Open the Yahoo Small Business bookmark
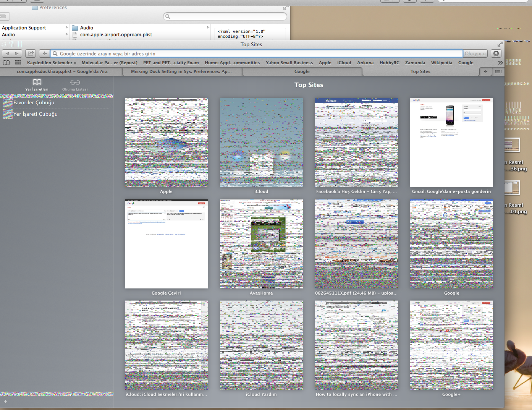 (x=289, y=63)
